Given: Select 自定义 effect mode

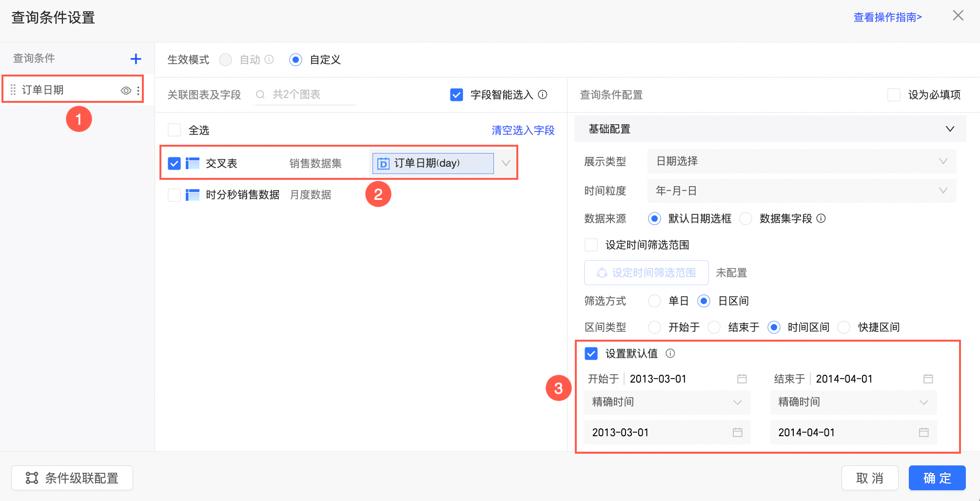Looking at the screenshot, I should pos(295,59).
